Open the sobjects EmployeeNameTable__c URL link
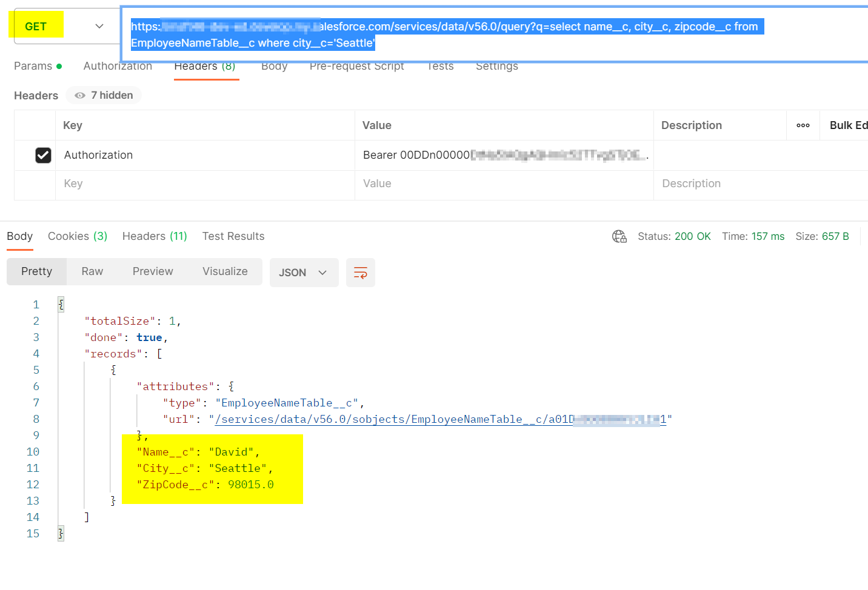The image size is (868, 590). pyautogui.click(x=441, y=419)
